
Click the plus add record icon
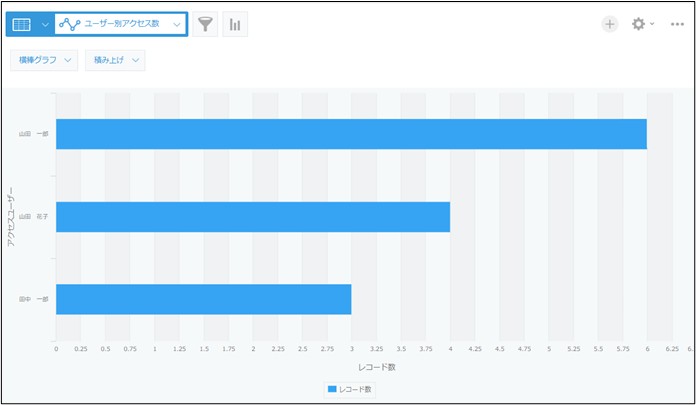coord(610,24)
